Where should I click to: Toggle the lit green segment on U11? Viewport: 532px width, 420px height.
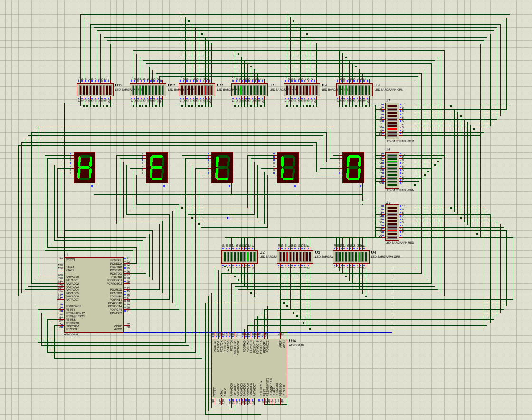pos(241,90)
